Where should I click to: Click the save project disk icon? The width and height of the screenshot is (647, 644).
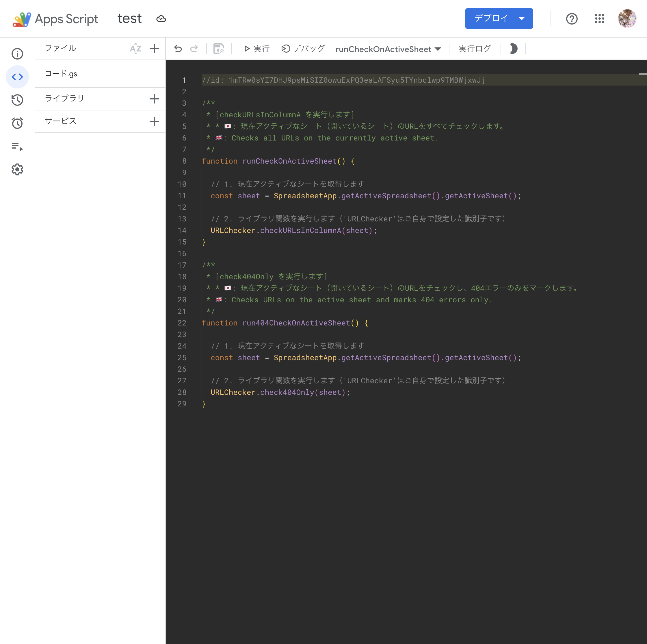(219, 49)
